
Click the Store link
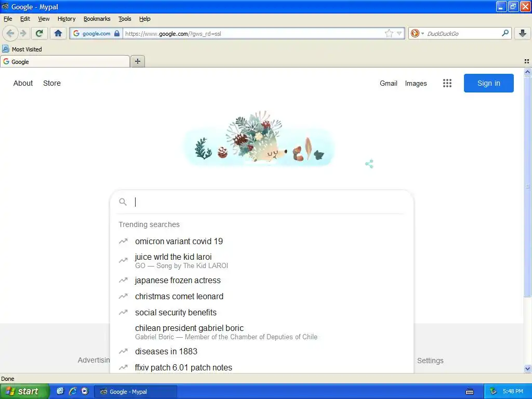point(52,83)
